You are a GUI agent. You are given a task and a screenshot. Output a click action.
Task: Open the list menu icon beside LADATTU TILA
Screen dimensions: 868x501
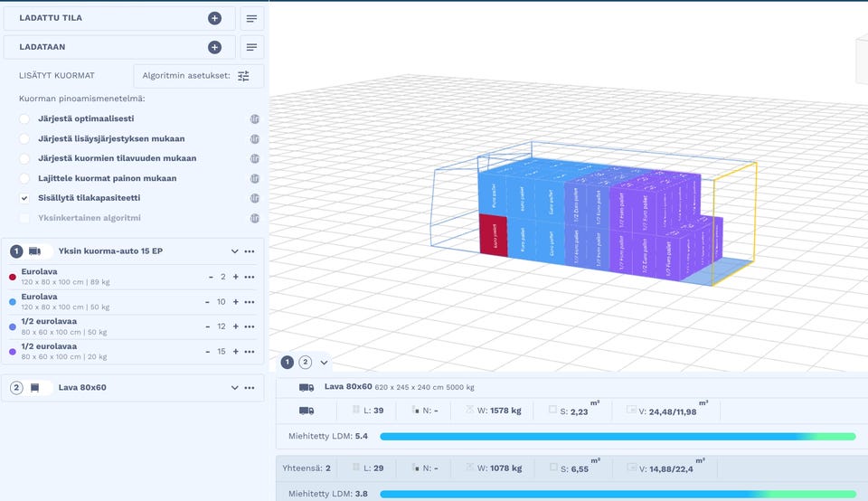251,18
